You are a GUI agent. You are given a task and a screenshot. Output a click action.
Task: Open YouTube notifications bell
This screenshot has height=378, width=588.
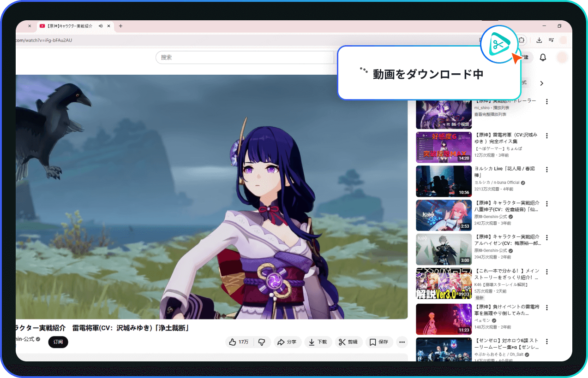543,57
